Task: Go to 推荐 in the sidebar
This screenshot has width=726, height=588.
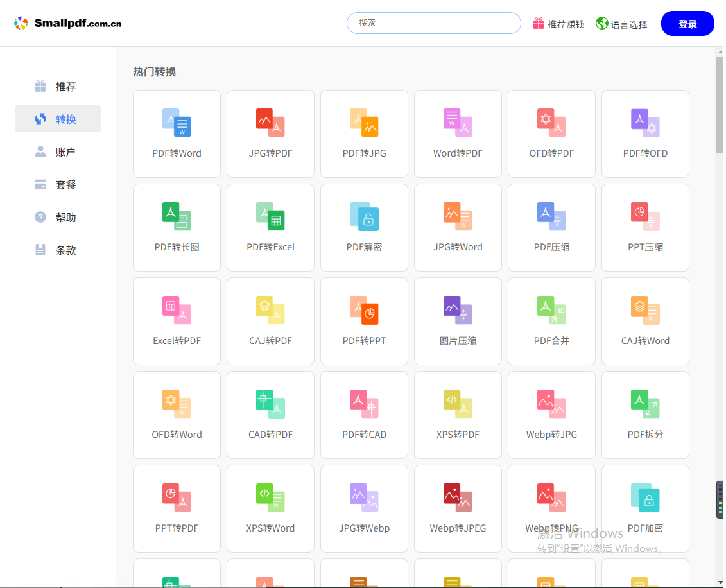Action: [58, 87]
